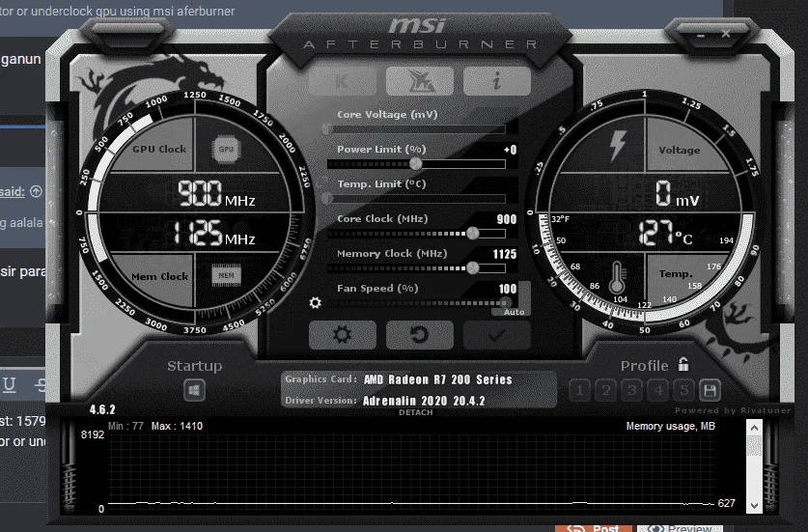
Task: Click the Power Limit value +0
Action: click(x=510, y=150)
